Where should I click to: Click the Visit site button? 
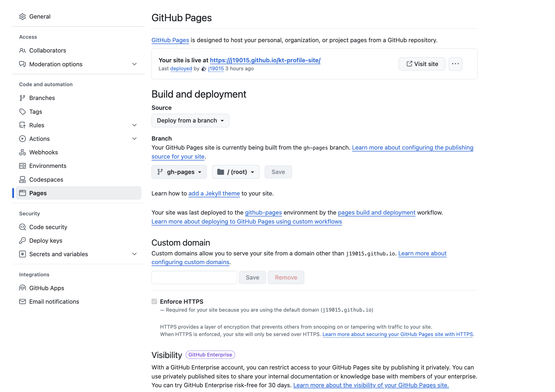coord(422,64)
